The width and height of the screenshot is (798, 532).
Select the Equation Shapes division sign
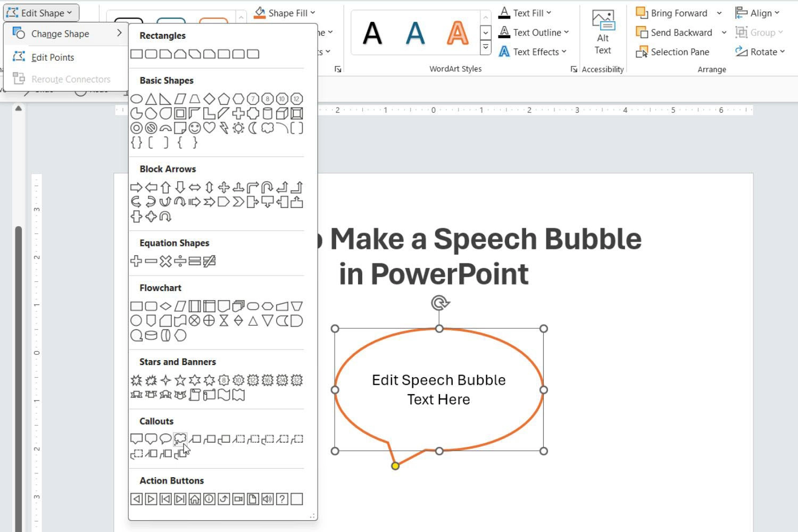(180, 261)
